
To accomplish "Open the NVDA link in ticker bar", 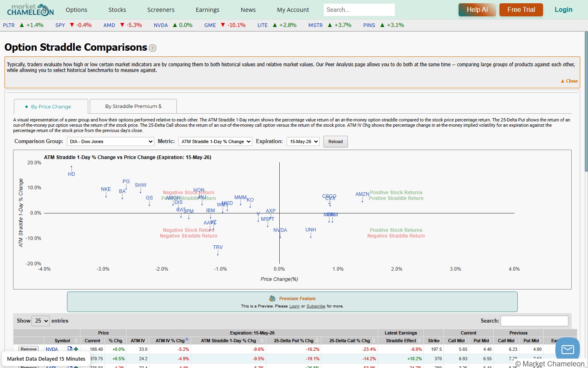I will [x=161, y=25].
